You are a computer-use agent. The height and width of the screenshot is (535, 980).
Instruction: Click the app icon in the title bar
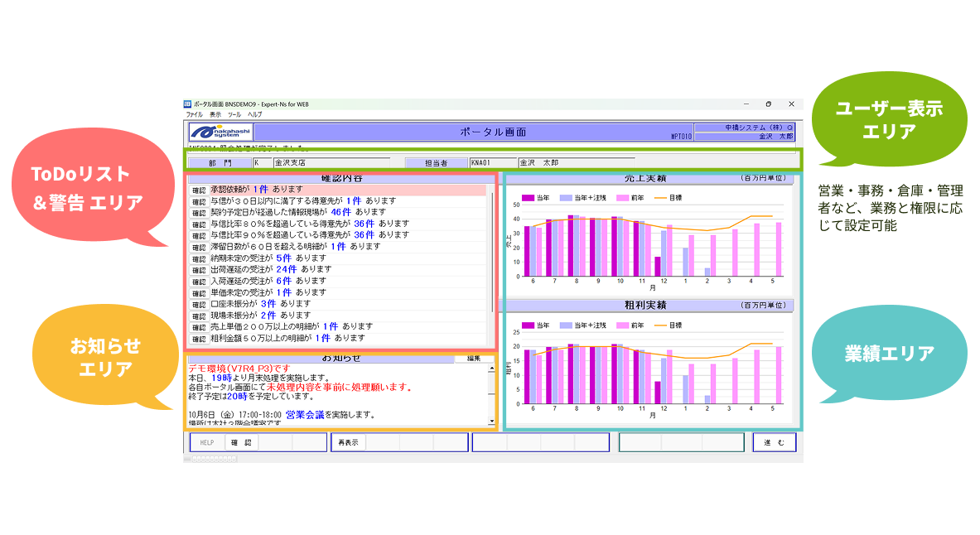(x=187, y=104)
